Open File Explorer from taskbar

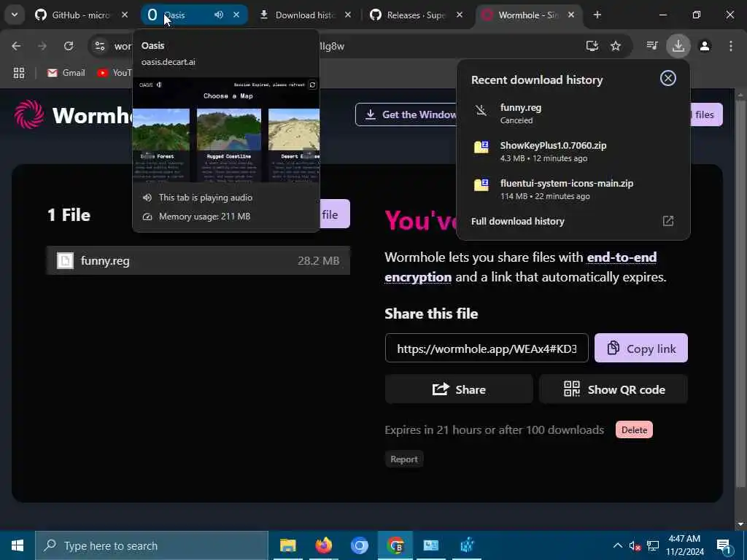tap(287, 545)
